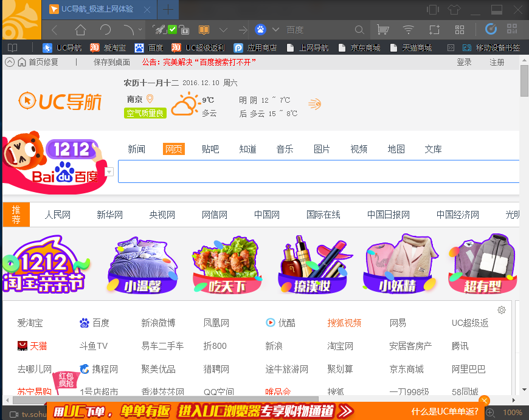Click the horizontal scrollbar thumb
The width and height of the screenshot is (529, 420).
click(165, 400)
